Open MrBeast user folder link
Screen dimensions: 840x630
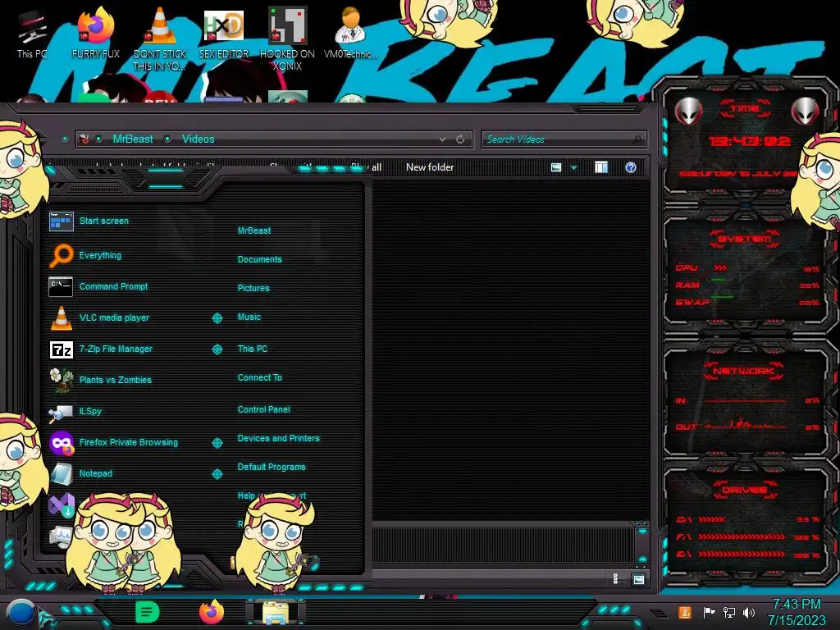click(254, 231)
